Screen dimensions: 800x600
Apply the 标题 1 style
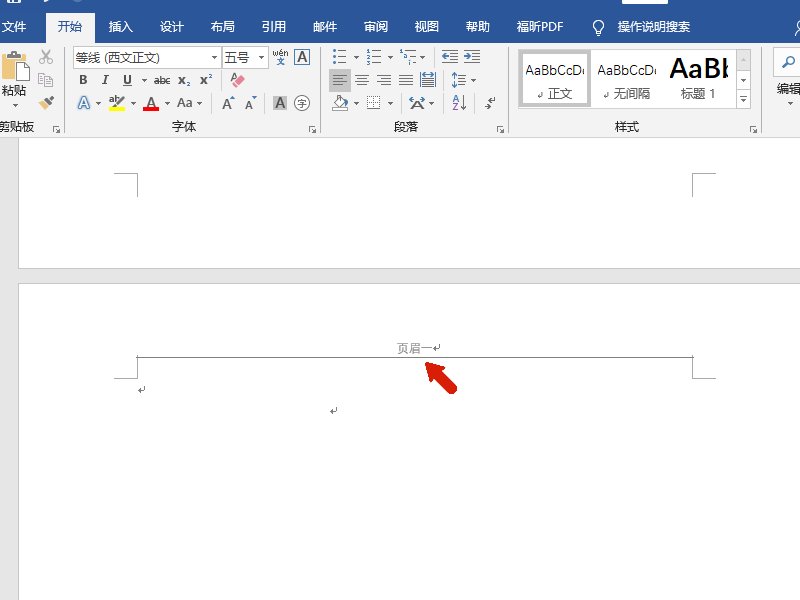pyautogui.click(x=698, y=78)
